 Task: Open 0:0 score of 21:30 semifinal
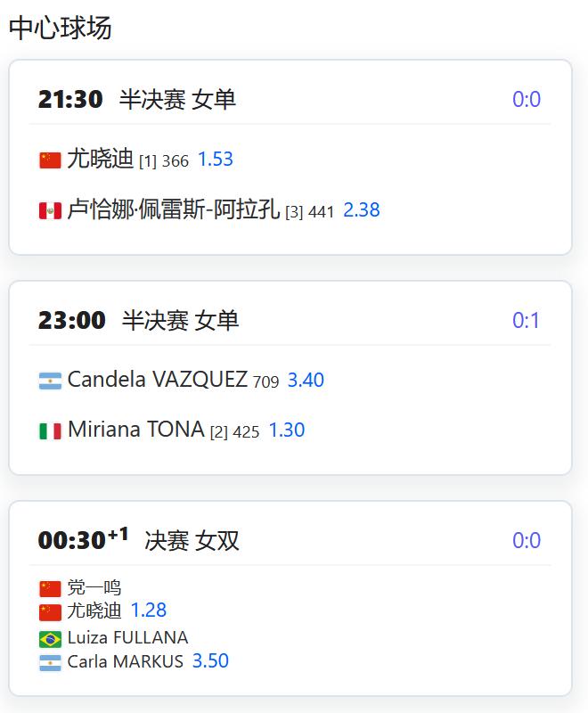tap(527, 99)
